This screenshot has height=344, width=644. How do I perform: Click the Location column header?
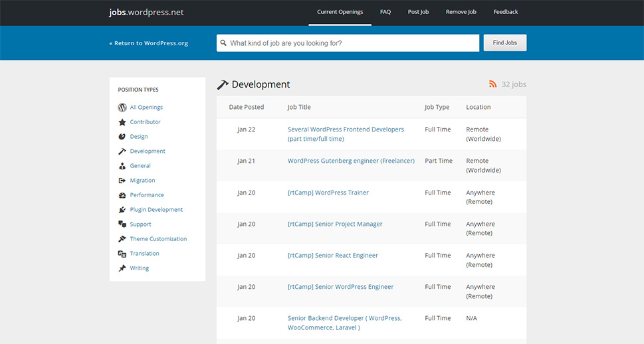479,107
